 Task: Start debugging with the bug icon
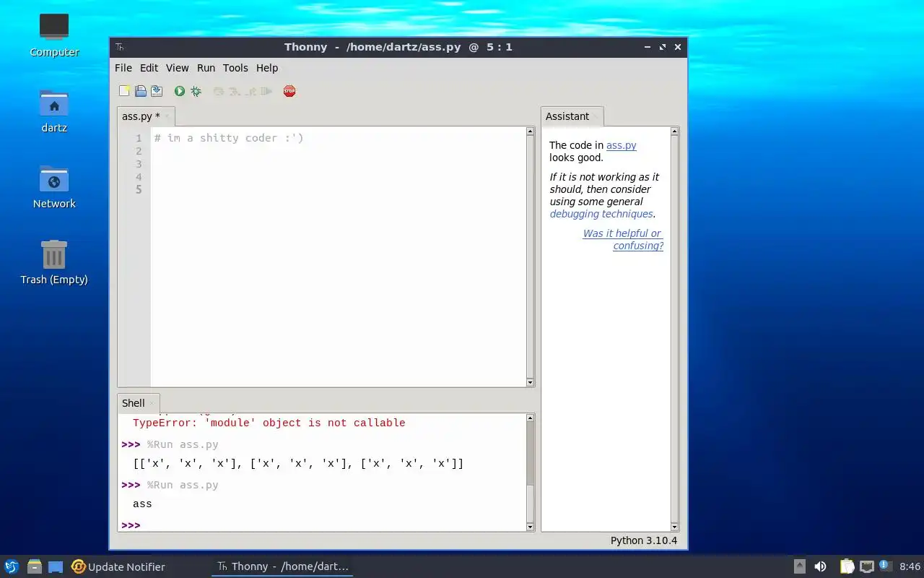[196, 91]
